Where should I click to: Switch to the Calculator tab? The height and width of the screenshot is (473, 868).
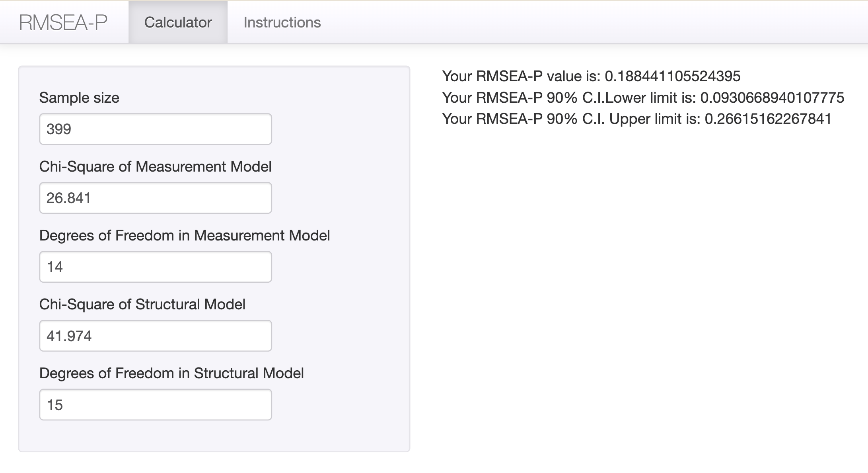pos(178,22)
